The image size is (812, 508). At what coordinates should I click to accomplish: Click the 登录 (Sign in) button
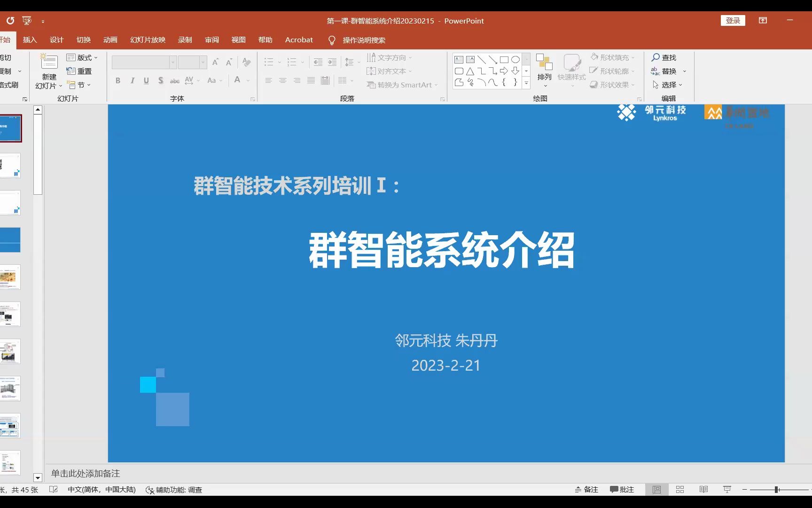733,21
